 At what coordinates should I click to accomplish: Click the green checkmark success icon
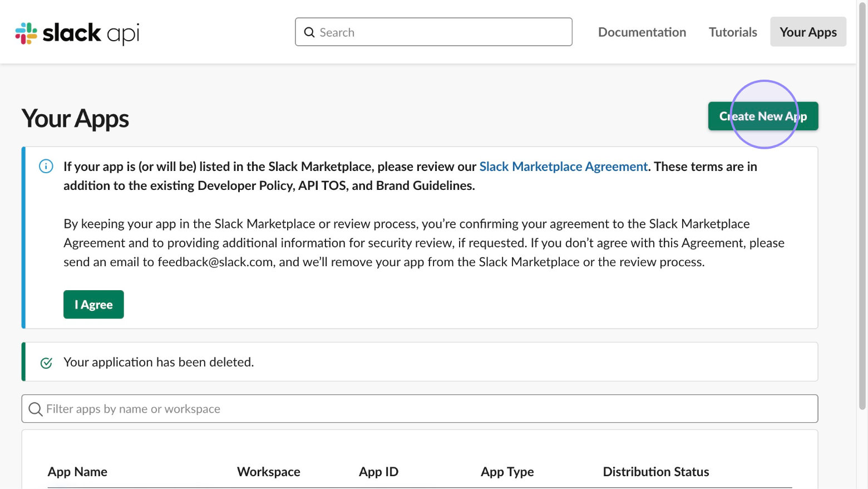pyautogui.click(x=47, y=363)
